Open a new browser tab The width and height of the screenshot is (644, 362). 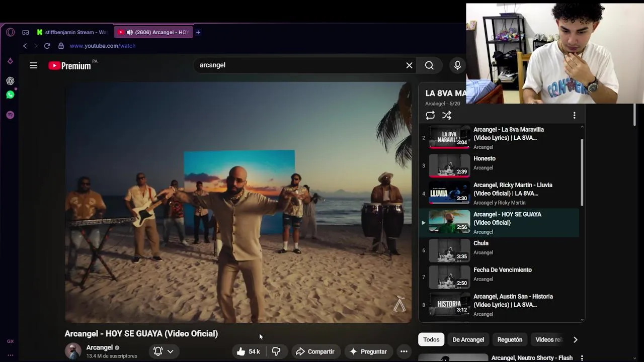(x=198, y=32)
